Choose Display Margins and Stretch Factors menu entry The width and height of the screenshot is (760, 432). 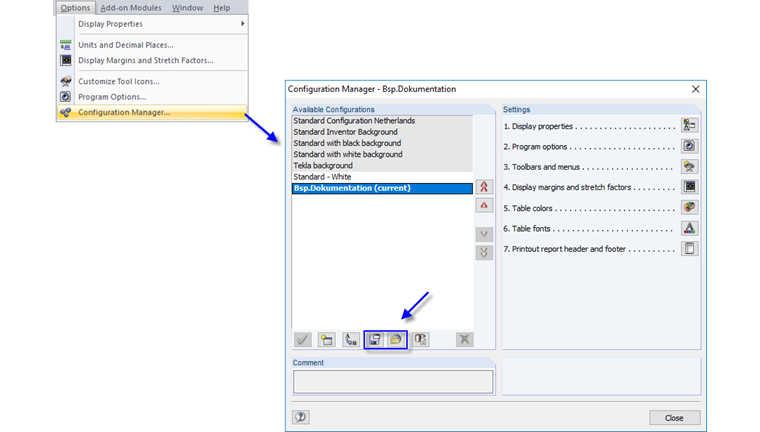click(152, 60)
